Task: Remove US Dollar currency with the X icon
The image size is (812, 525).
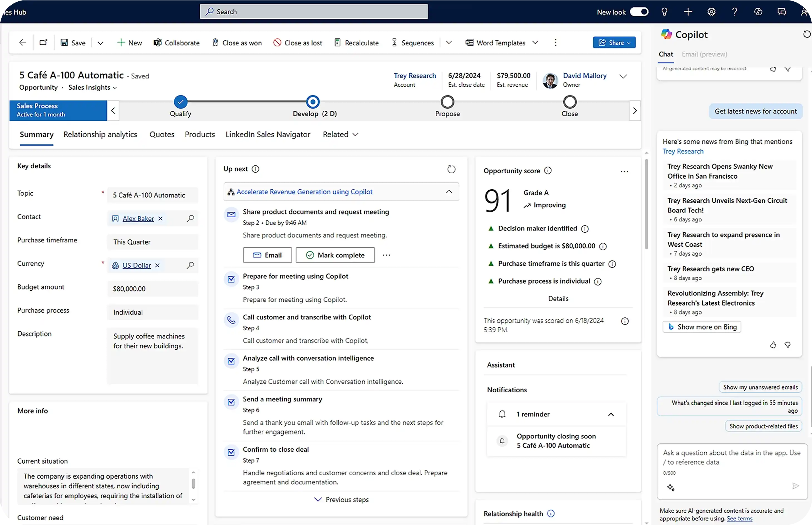Action: tap(157, 265)
